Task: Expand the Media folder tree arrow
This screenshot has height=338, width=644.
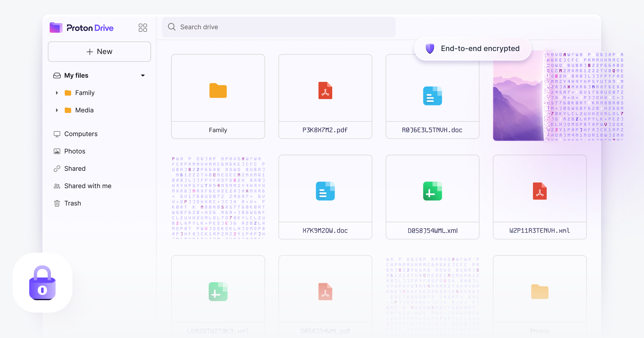Action: tap(57, 110)
